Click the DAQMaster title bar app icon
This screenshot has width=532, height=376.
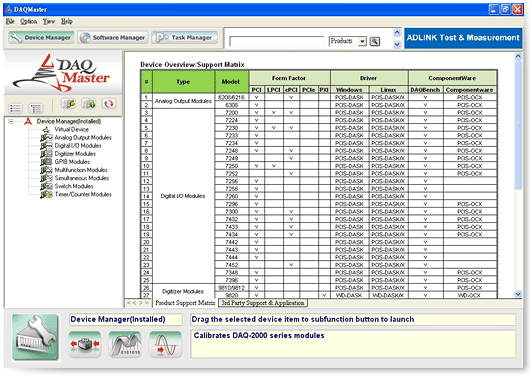pyautogui.click(x=8, y=9)
